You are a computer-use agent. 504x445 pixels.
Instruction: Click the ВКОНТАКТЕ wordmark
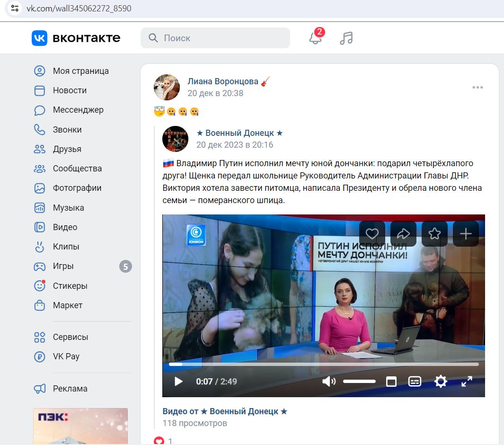click(x=87, y=38)
